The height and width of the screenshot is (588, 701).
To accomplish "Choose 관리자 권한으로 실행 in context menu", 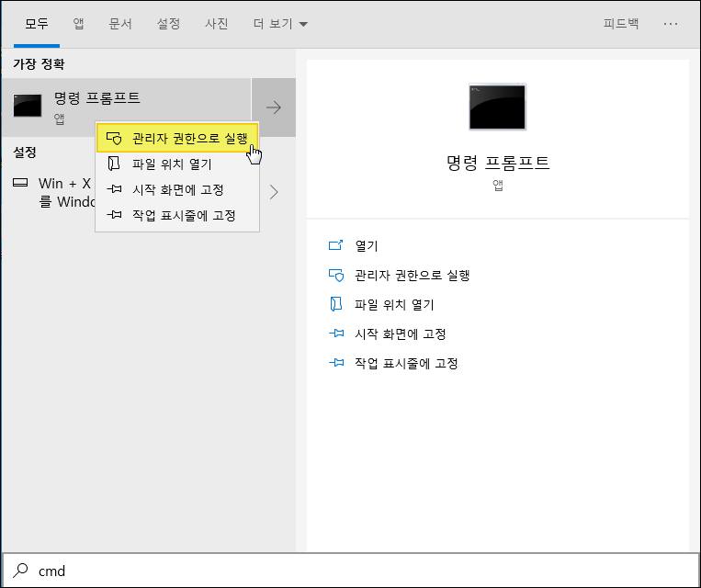I will (x=177, y=138).
